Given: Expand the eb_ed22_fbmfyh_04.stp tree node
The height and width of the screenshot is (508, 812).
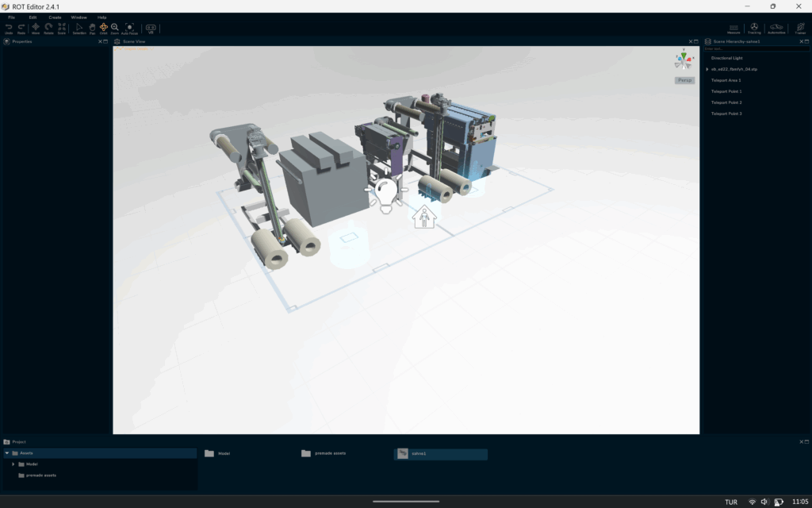Looking at the screenshot, I should 707,69.
